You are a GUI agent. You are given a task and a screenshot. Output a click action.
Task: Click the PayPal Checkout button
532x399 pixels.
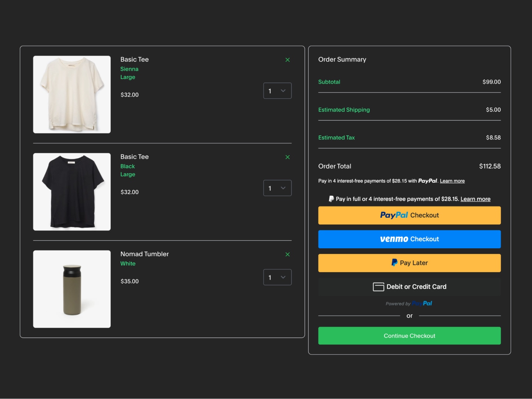pyautogui.click(x=409, y=216)
